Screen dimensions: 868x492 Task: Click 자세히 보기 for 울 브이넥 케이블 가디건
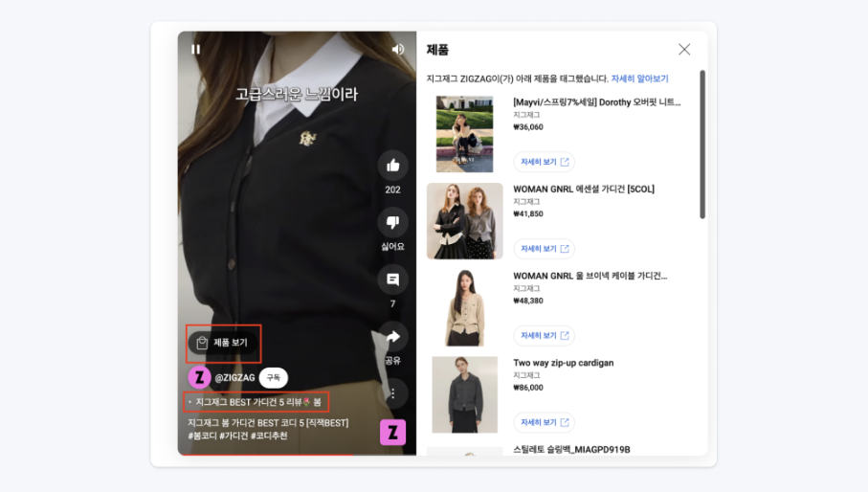click(545, 335)
